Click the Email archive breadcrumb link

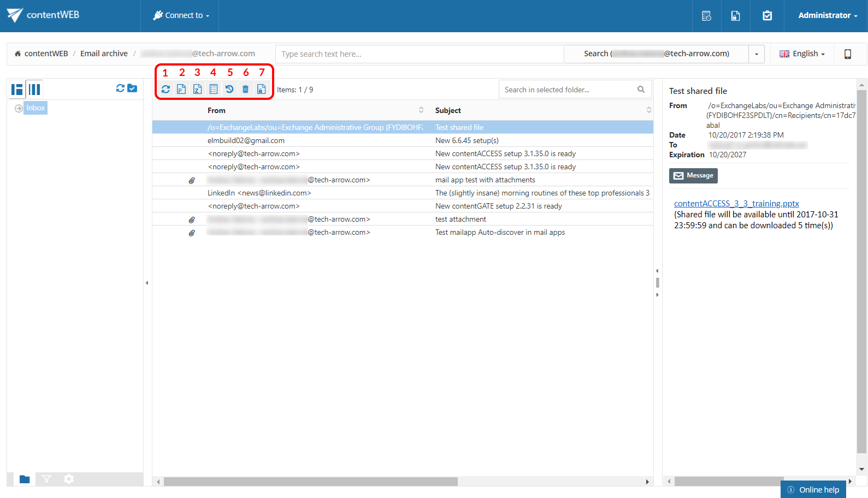pyautogui.click(x=104, y=54)
